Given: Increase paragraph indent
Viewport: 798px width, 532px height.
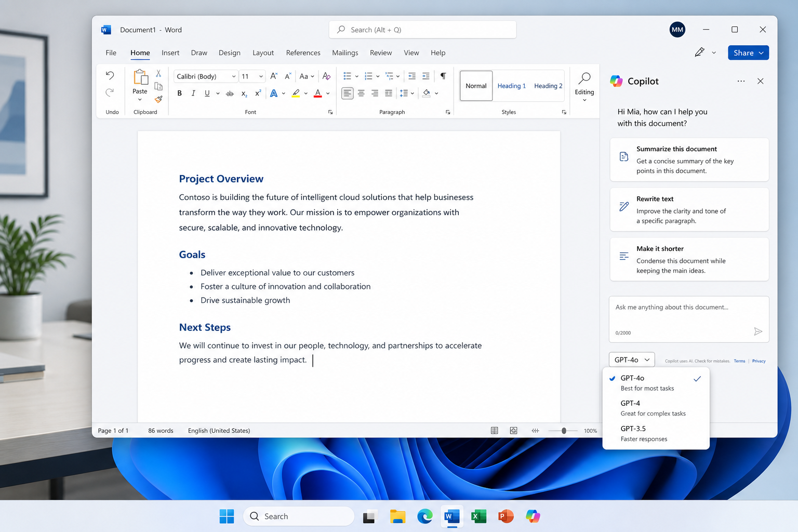Looking at the screenshot, I should 426,76.
